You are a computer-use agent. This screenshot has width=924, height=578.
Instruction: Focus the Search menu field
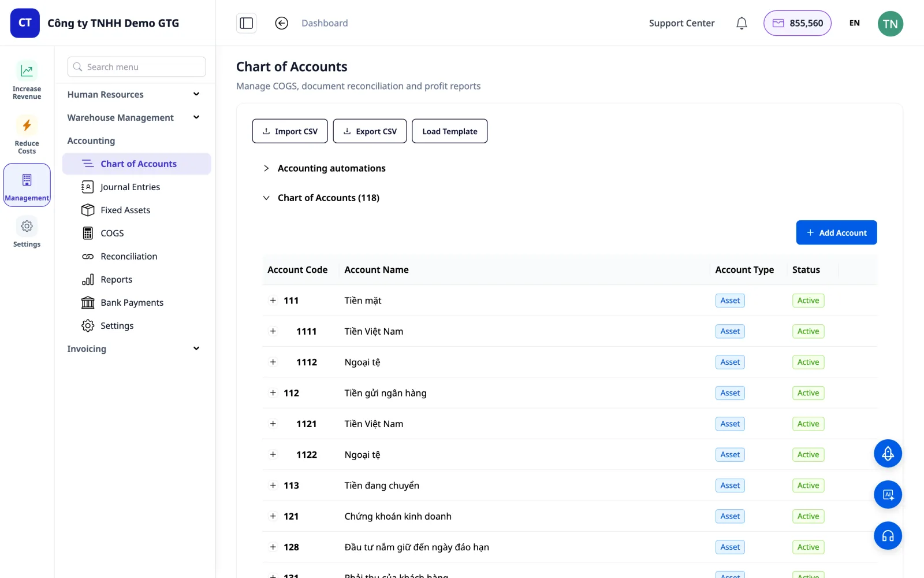coord(136,66)
